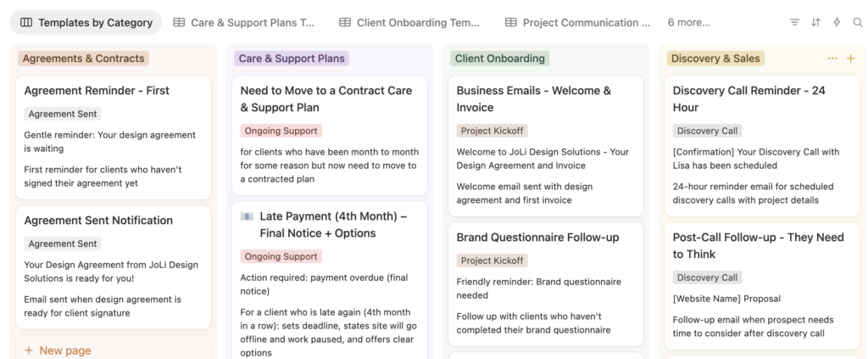Click the search magnifier icon

[x=858, y=23]
